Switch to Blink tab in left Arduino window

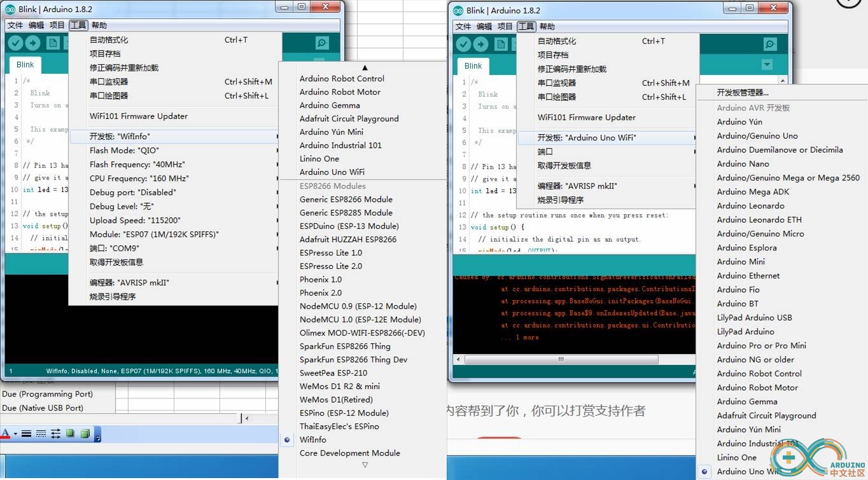(25, 65)
